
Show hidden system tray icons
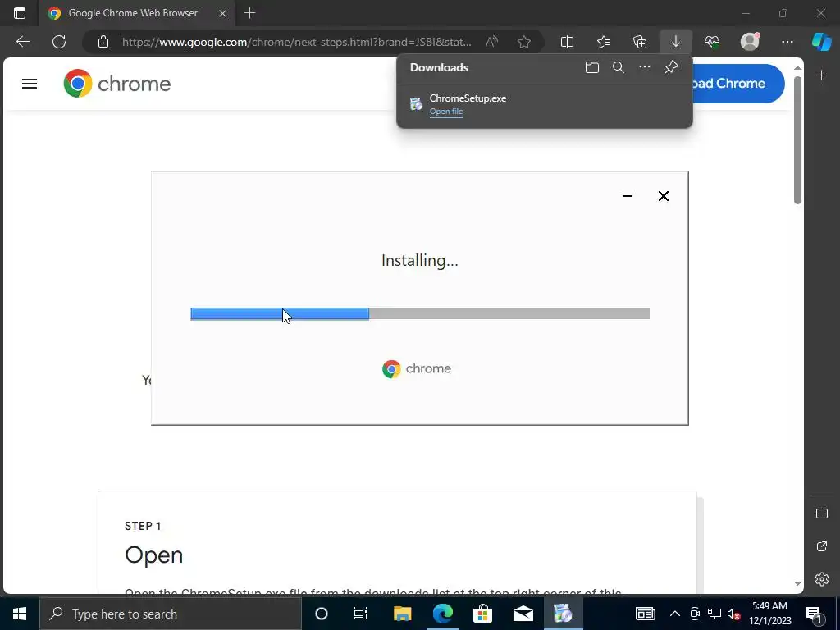click(675, 614)
